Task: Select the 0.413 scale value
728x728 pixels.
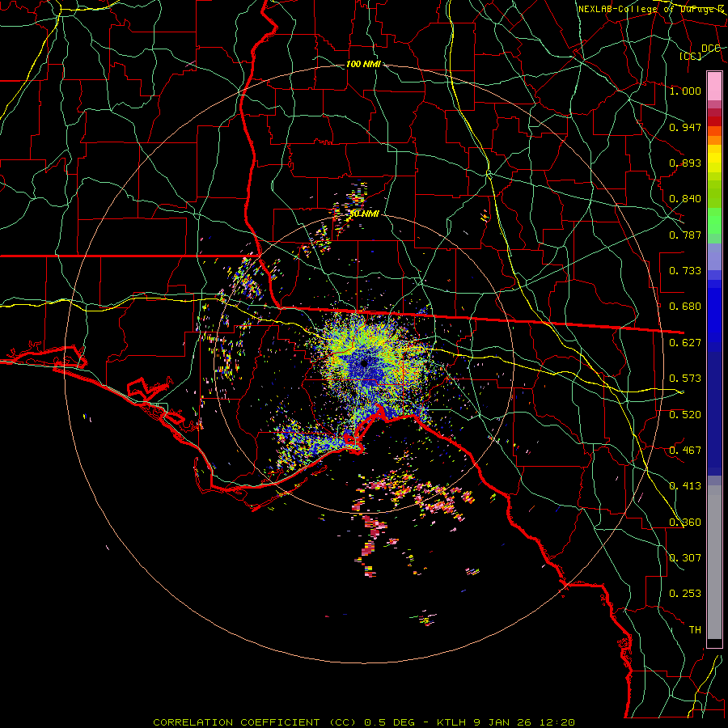Action: coord(685,486)
